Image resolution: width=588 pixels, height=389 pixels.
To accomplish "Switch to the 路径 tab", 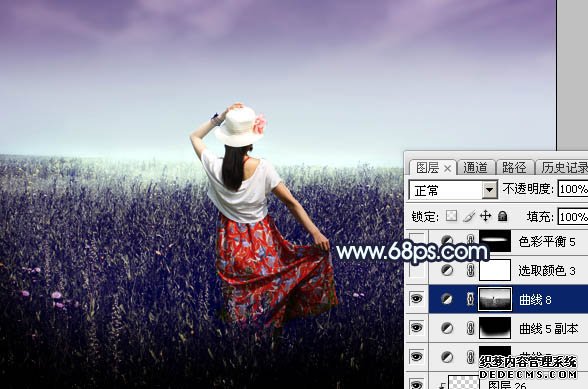I will [514, 168].
